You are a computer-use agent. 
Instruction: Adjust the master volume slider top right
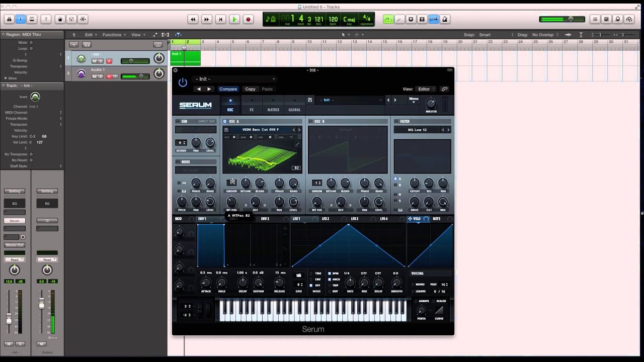pos(562,19)
